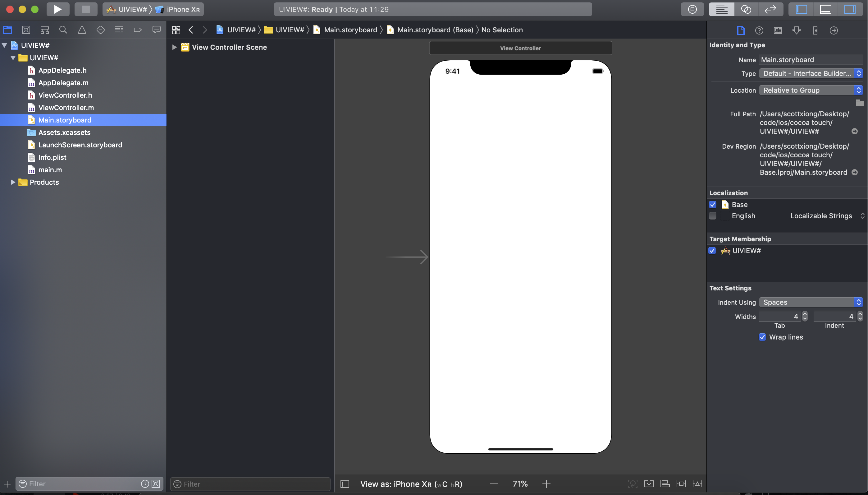Image resolution: width=868 pixels, height=495 pixels.
Task: Show the Quick Help inspector
Action: [x=759, y=30]
